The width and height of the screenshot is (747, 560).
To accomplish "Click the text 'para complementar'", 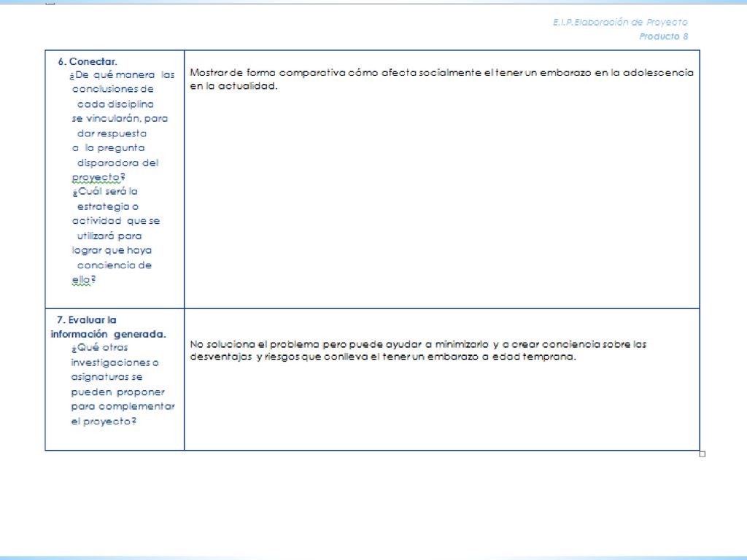I will click(x=123, y=407).
